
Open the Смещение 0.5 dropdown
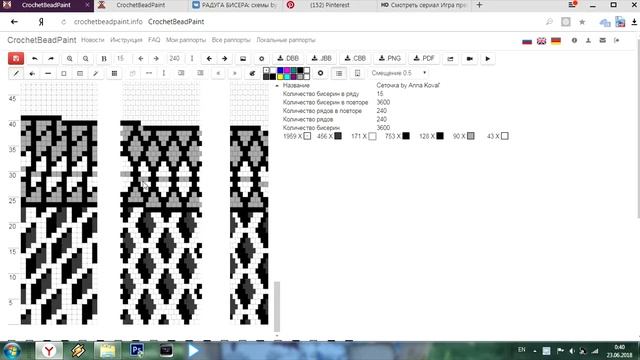coord(399,73)
